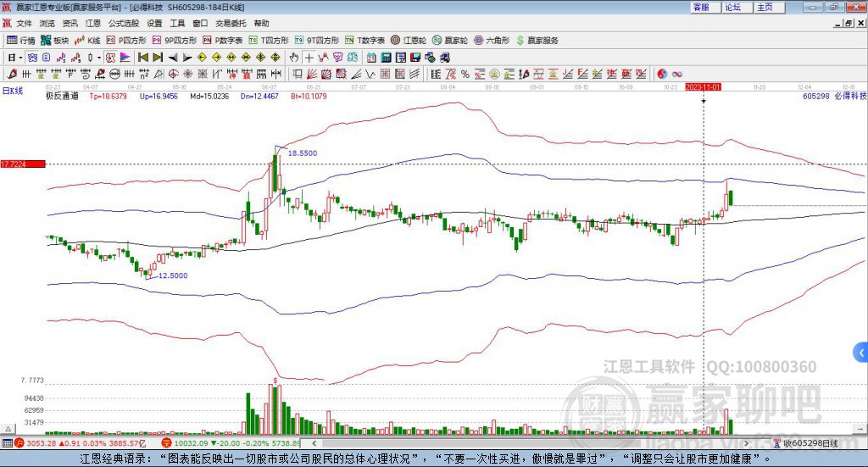Click the 日K线 chart label

(x=13, y=91)
